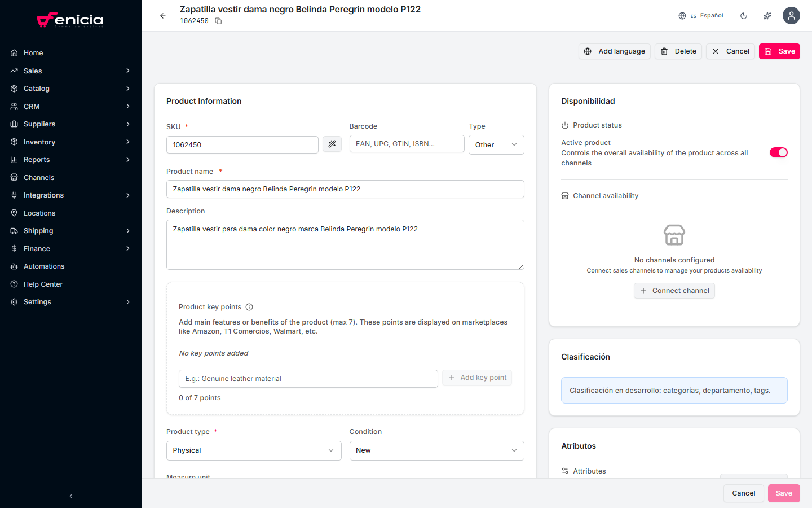Viewport: 812px width, 508px height.
Task: Open the user account avatar icon
Action: (791, 16)
